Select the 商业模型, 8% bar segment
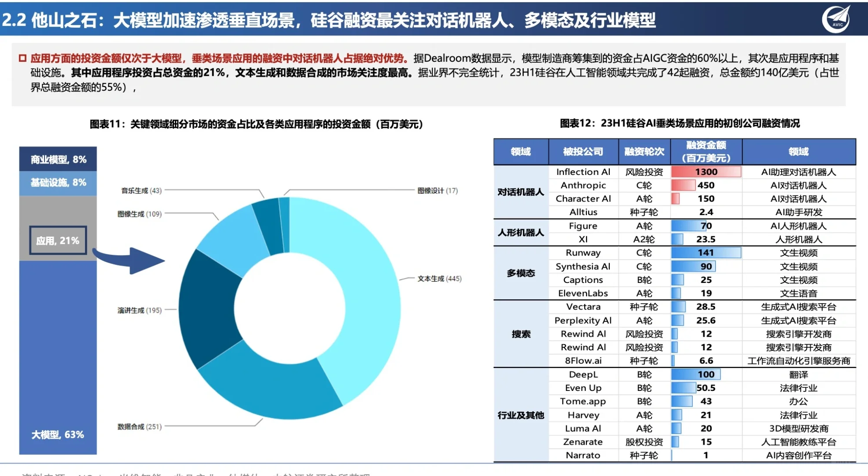Screen dimensions: 868x476 tap(58, 159)
